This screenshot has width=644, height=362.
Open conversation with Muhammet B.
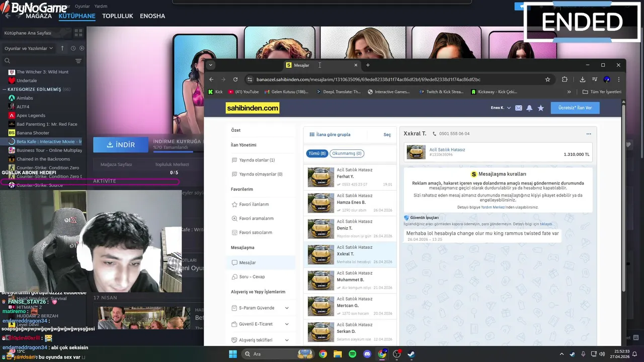(350, 280)
